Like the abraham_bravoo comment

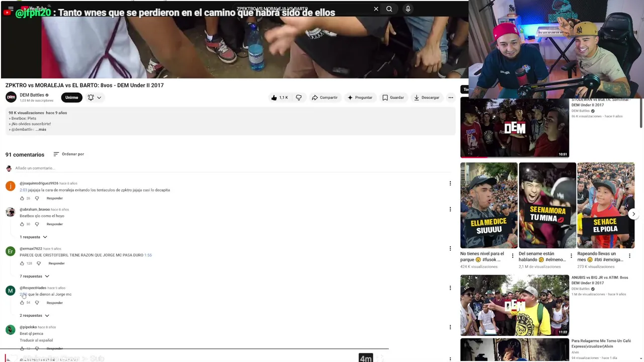pyautogui.click(x=22, y=224)
